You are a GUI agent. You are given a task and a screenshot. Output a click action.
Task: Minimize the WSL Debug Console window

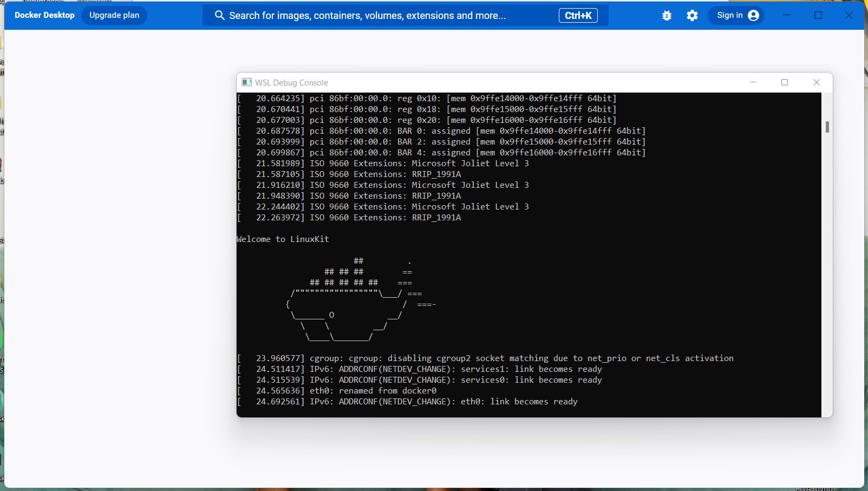pos(753,82)
